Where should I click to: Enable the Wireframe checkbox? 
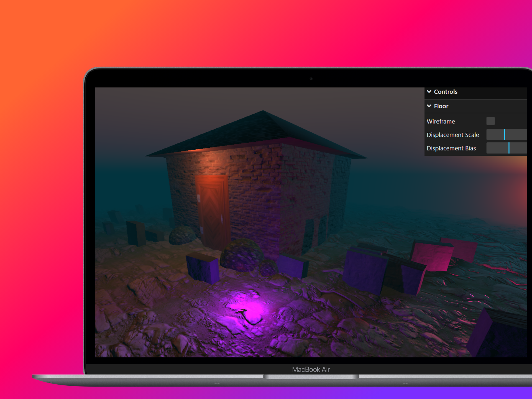click(490, 121)
